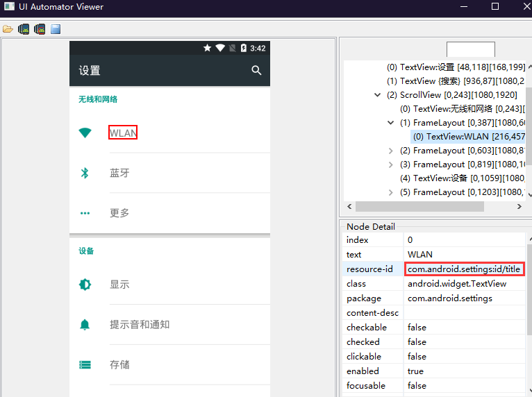Click the storage icon beside 存储
This screenshot has height=397, width=532.
click(85, 365)
